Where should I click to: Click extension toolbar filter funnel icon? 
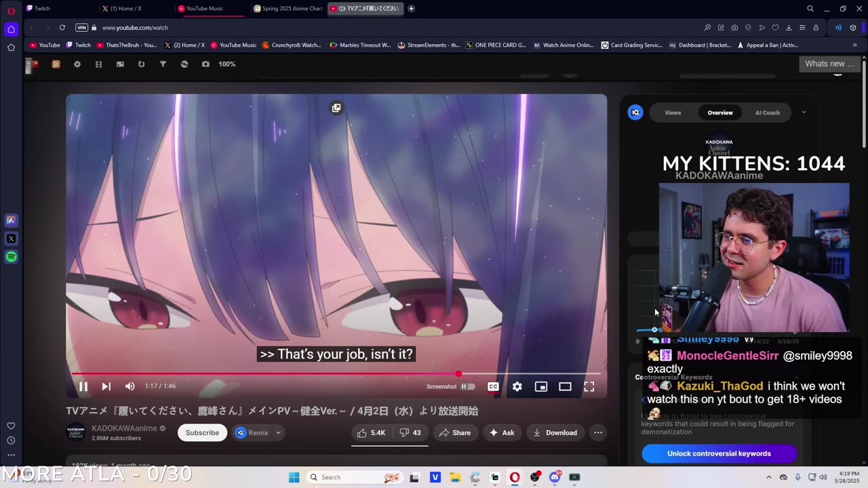pos(163,64)
